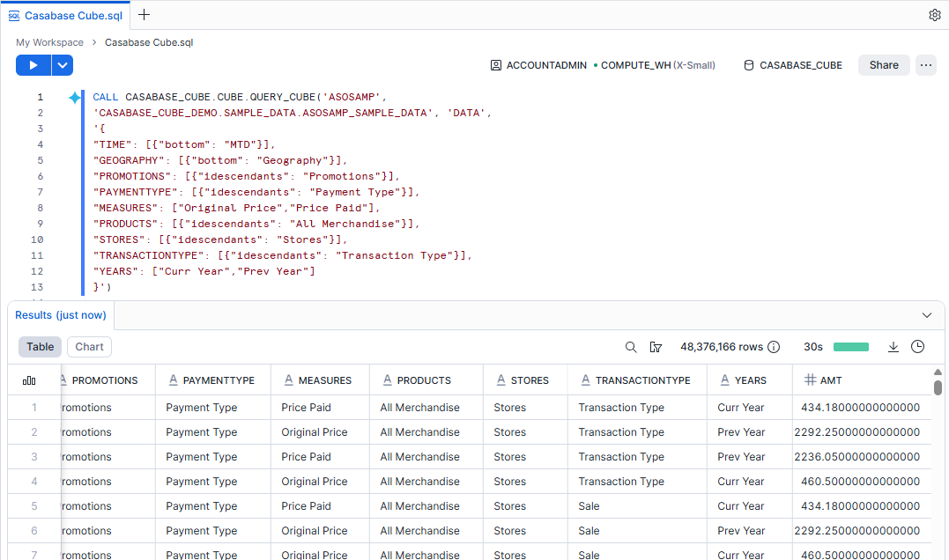Click the Share button

click(884, 65)
